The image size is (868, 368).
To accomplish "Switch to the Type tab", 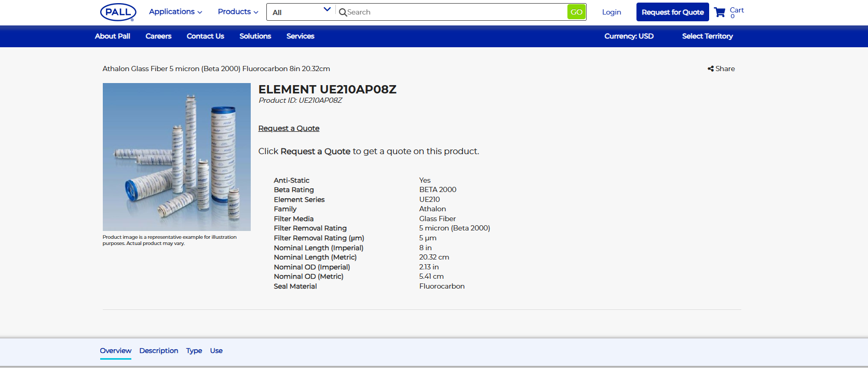I will 194,351.
